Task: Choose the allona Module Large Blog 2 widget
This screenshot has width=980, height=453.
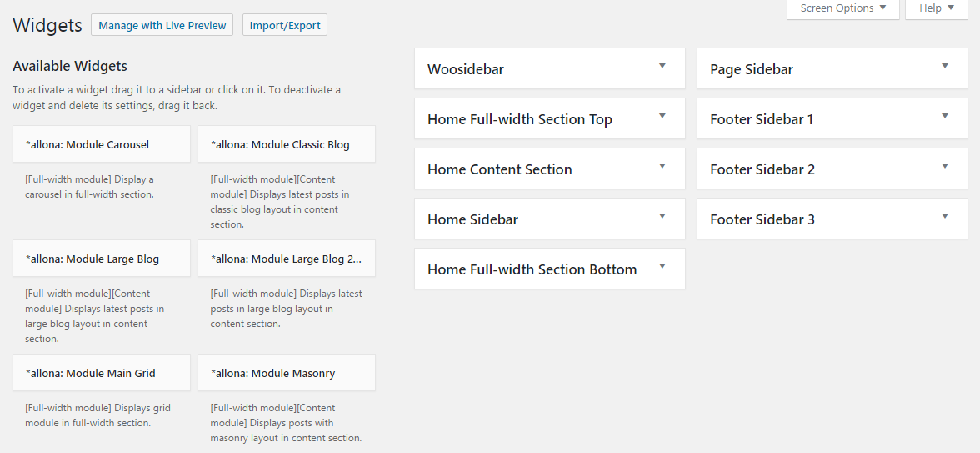Action: (287, 259)
